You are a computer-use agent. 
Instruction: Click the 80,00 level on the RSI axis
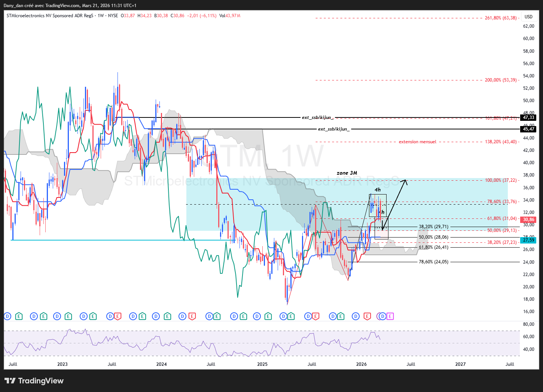click(528, 324)
